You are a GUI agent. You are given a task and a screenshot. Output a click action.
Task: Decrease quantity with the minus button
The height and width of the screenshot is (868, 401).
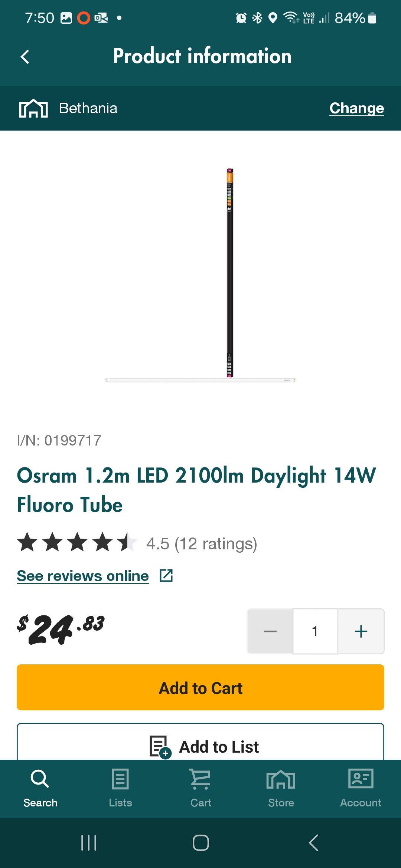coord(270,631)
